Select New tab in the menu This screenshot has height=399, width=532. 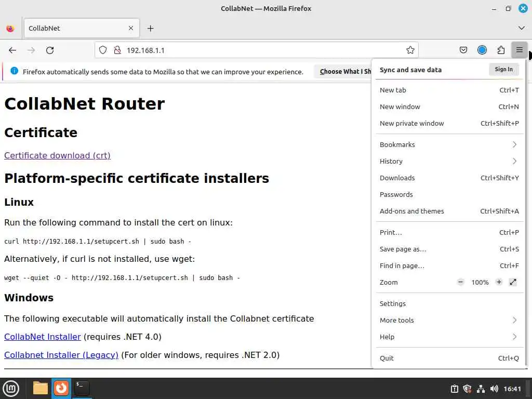click(x=449, y=90)
